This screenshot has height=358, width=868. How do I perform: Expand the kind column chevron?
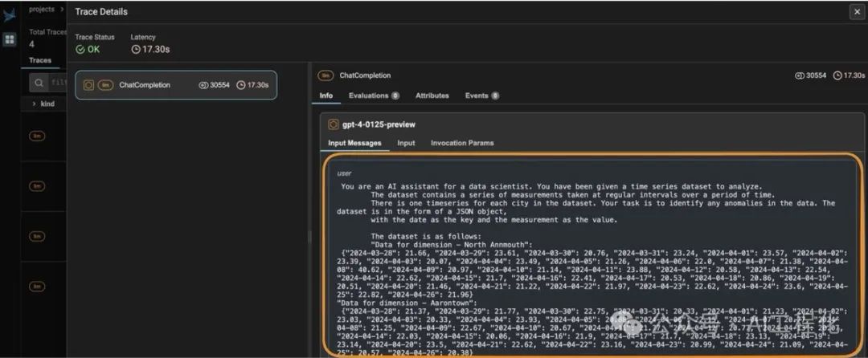[34, 104]
